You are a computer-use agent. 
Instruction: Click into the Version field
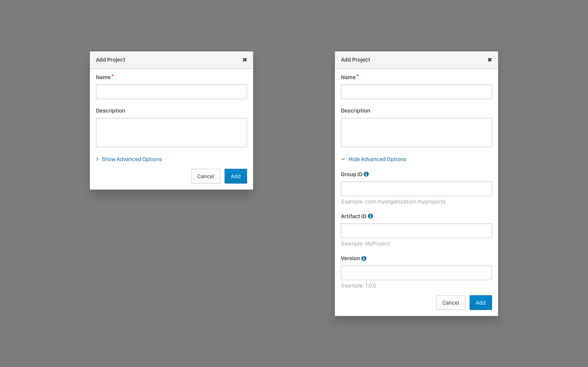416,273
